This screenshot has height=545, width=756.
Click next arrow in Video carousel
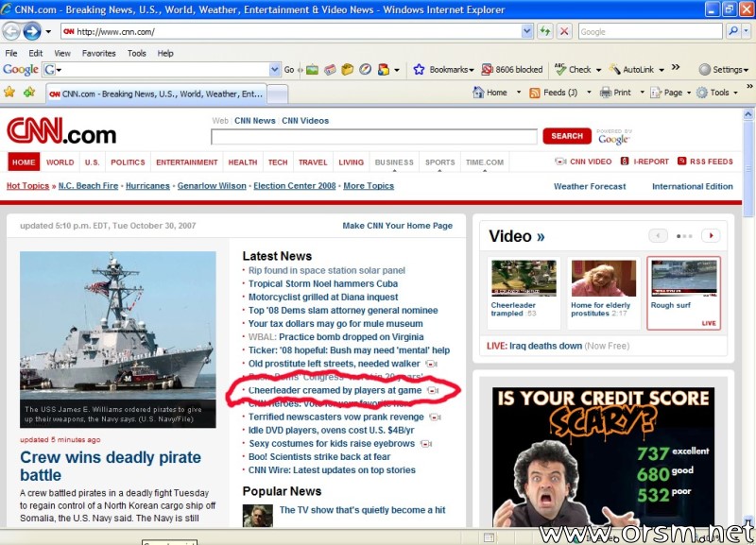pyautogui.click(x=711, y=235)
